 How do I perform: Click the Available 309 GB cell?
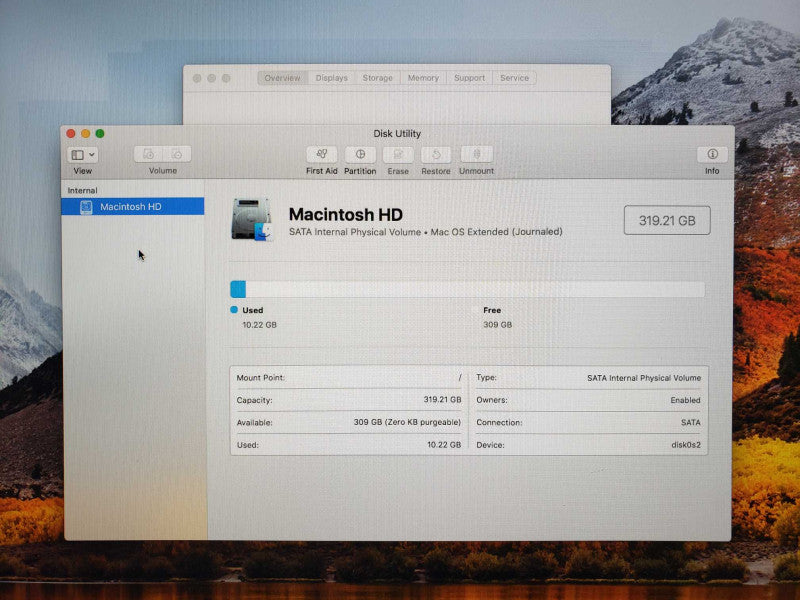(349, 422)
